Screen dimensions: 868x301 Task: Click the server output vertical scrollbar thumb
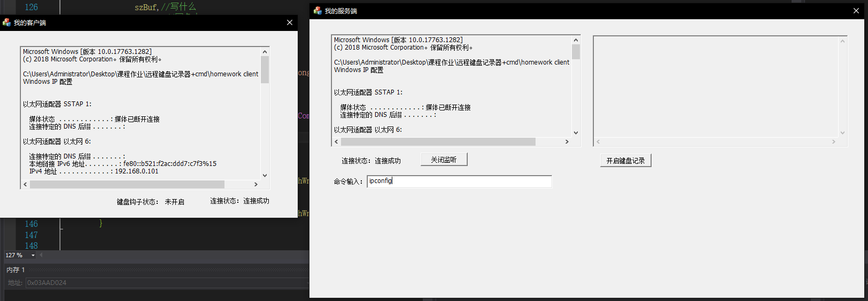click(576, 52)
